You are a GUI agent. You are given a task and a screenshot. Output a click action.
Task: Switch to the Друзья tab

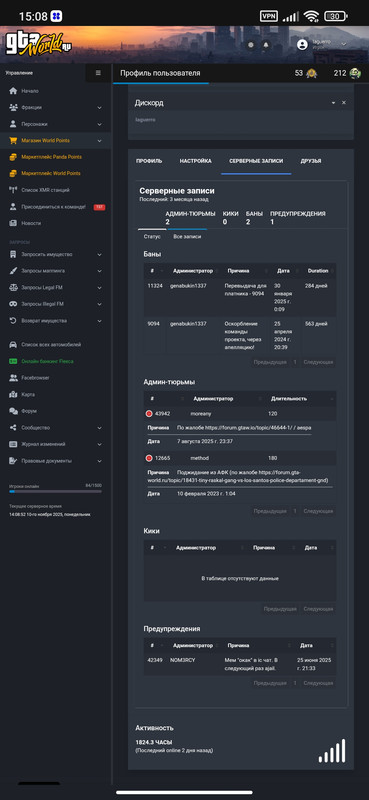pyautogui.click(x=311, y=161)
